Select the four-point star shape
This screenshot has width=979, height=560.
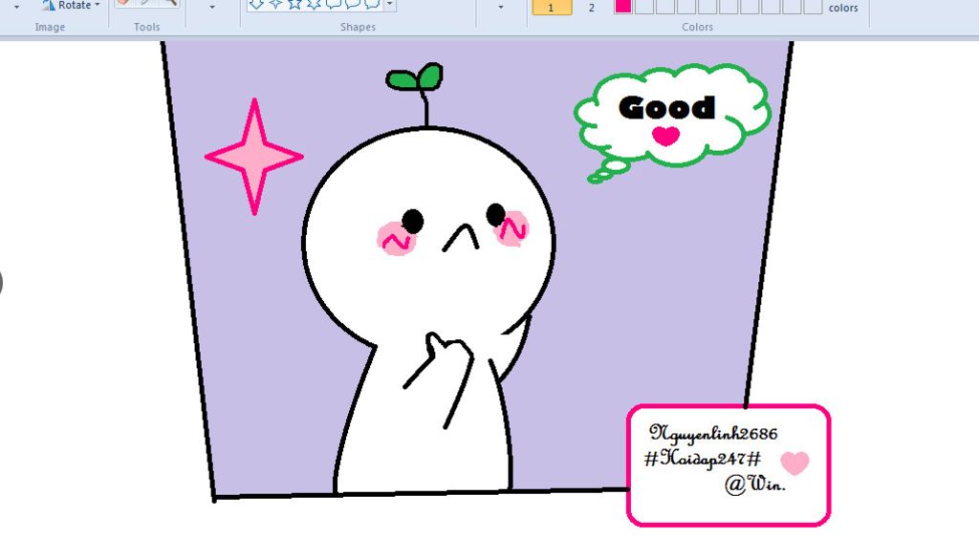[275, 4]
